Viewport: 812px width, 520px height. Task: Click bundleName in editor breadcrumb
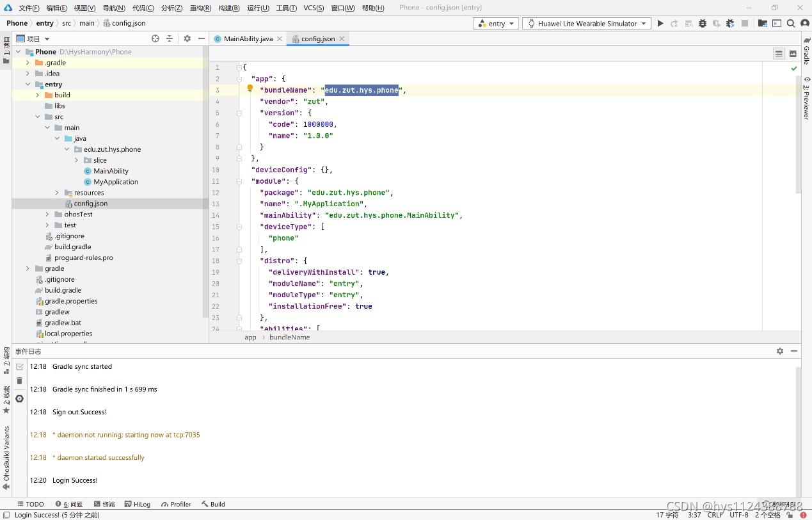click(289, 337)
